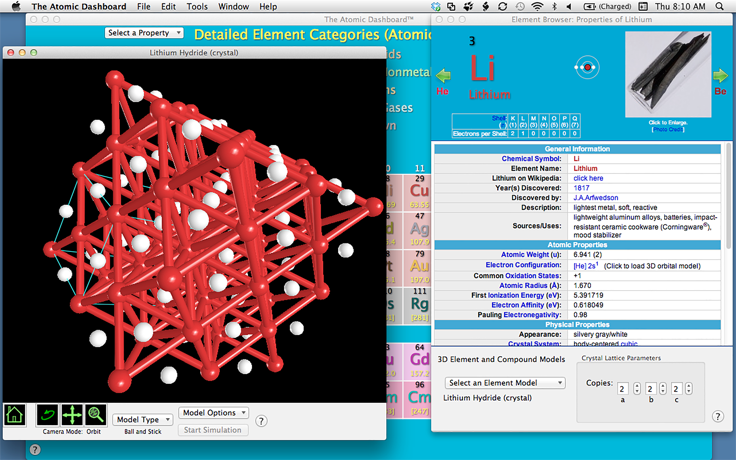Screen dimensions: 736x460
Task: Go to previous element Helium with green arrow
Action: point(443,76)
